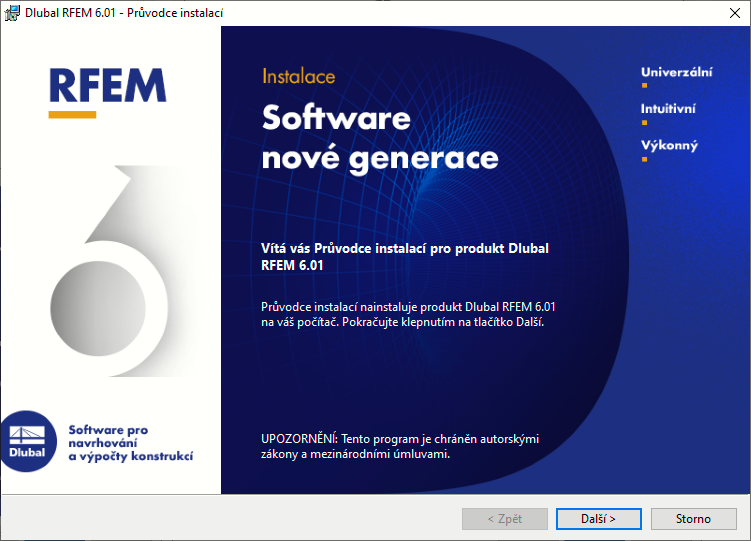751x541 pixels.
Task: Click the "UPOZORNĚNÍ" copyright notice
Action: pyautogui.click(x=400, y=446)
